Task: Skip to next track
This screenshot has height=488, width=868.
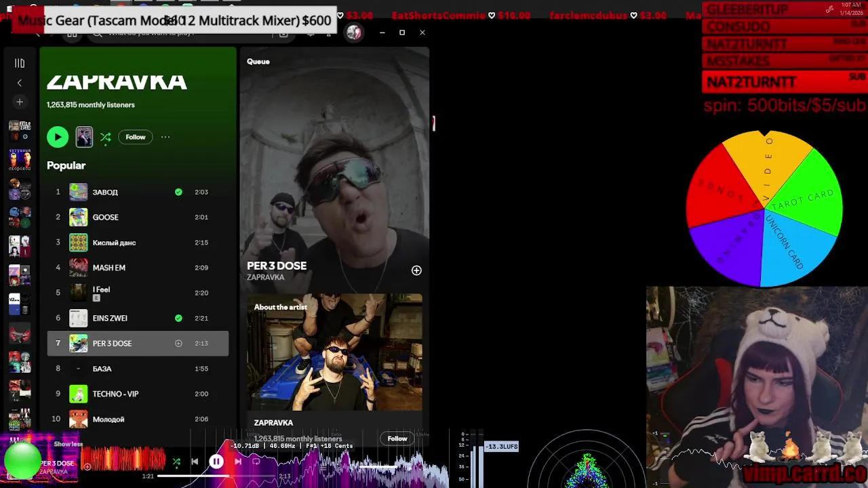Action: click(238, 462)
